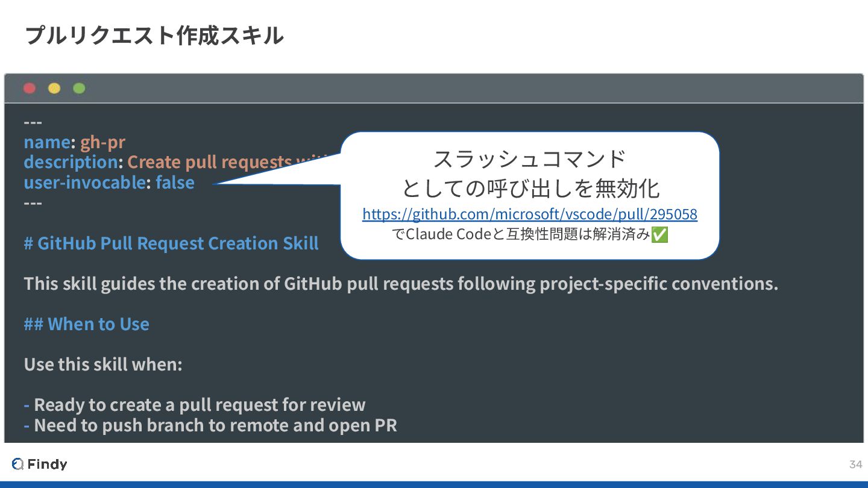The height and width of the screenshot is (488, 868).
Task: Click the slide page number 34
Action: (855, 464)
